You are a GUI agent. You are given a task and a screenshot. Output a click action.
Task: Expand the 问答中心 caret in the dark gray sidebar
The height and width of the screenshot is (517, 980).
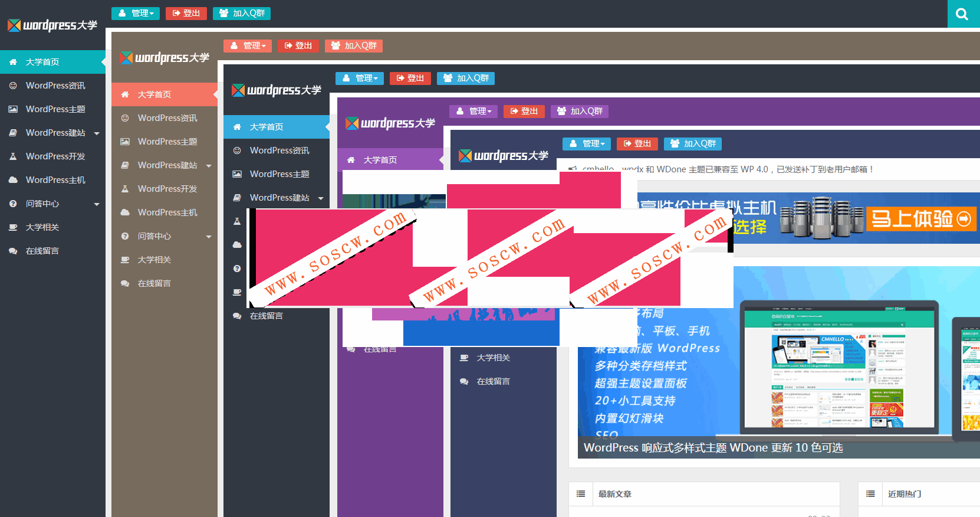[x=97, y=204]
